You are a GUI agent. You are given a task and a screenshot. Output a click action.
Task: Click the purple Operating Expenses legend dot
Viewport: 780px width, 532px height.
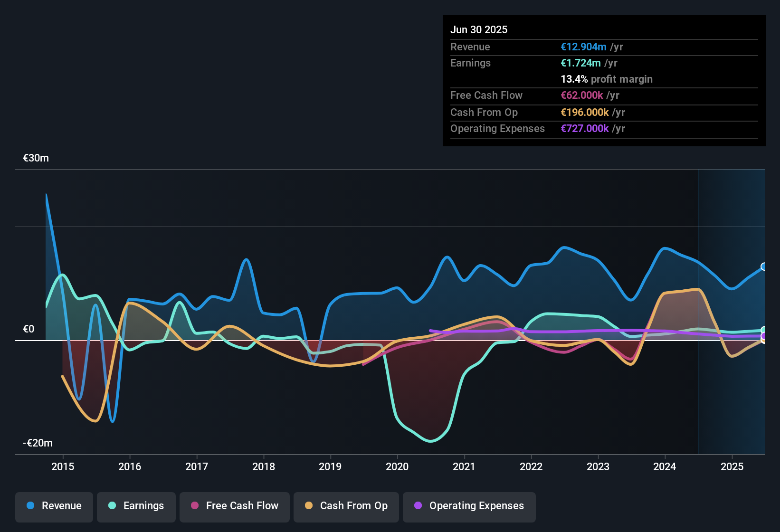click(418, 506)
